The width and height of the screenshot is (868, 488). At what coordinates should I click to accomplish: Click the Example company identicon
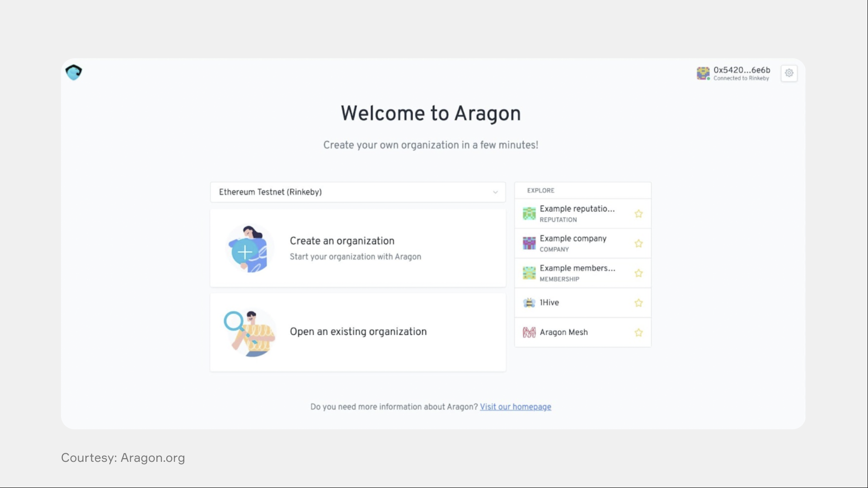click(x=529, y=243)
